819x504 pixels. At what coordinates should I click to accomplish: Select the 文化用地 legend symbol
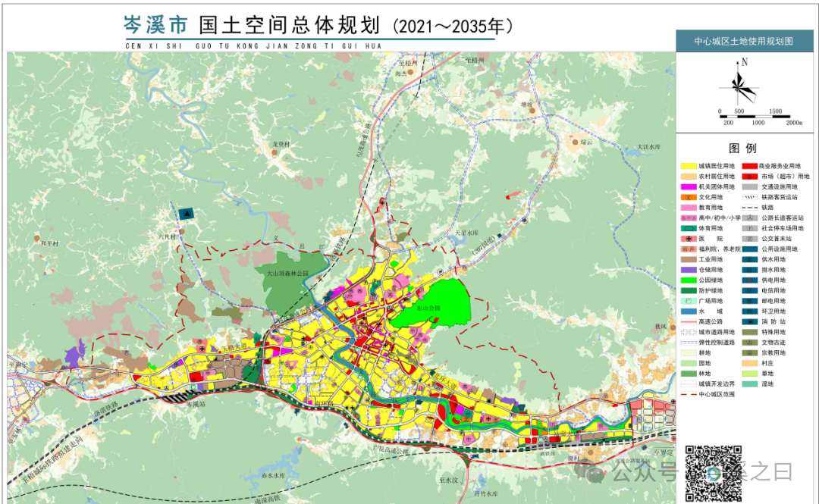click(689, 197)
